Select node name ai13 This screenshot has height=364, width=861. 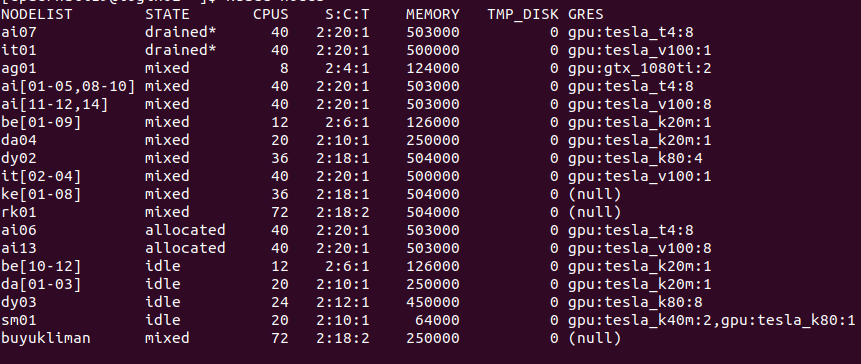[x=19, y=249]
